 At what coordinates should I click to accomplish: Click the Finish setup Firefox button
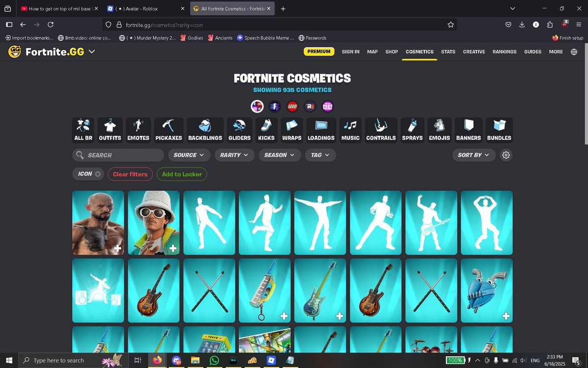[x=567, y=38]
